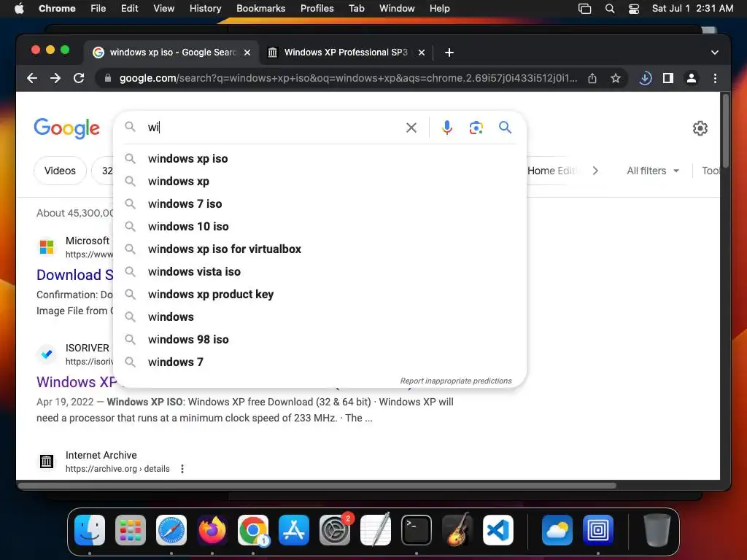Choose suggestion 'windows 7 iso'

pyautogui.click(x=320, y=204)
